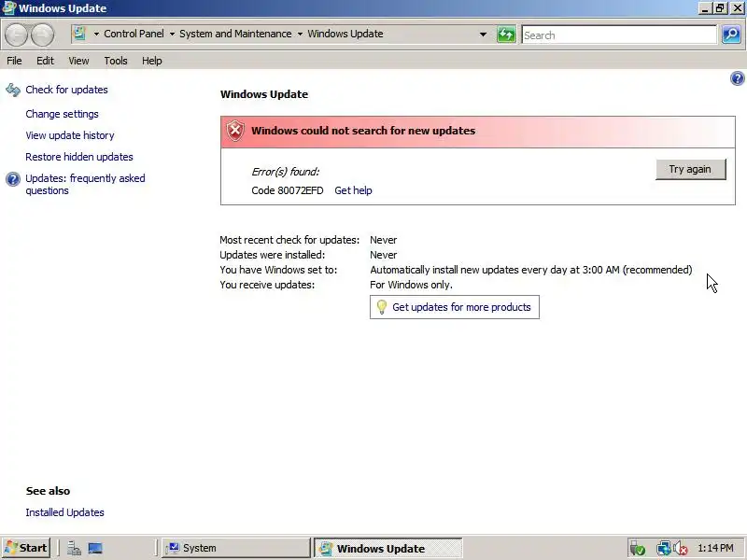The image size is (747, 560).
Task: Restore down the Windows Update window
Action: tap(720, 7)
